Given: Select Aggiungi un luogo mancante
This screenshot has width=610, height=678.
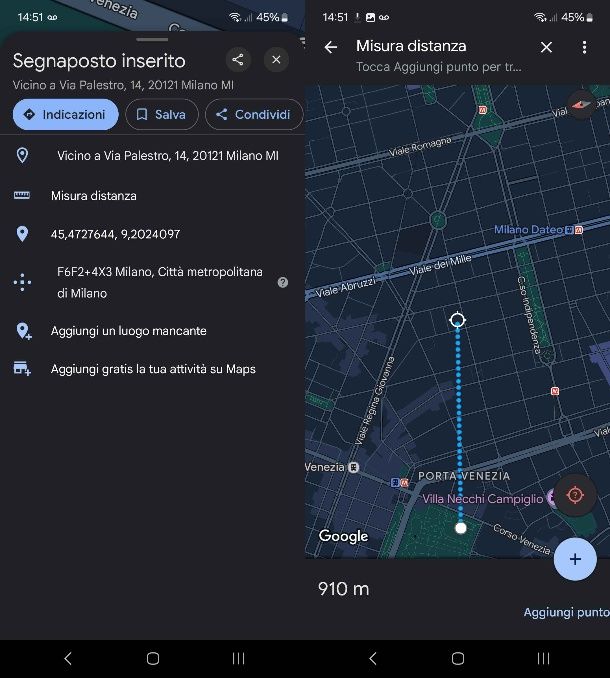Looking at the screenshot, I should (152, 331).
